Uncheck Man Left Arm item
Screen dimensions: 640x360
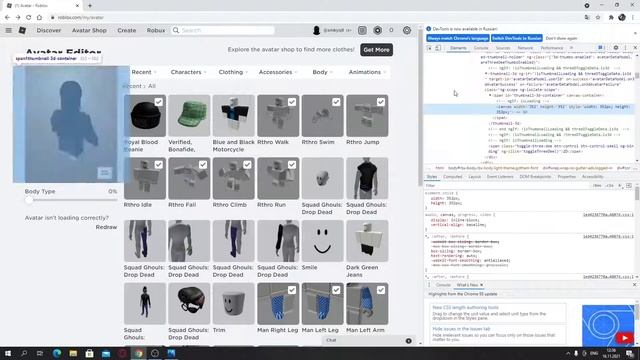(x=380, y=290)
